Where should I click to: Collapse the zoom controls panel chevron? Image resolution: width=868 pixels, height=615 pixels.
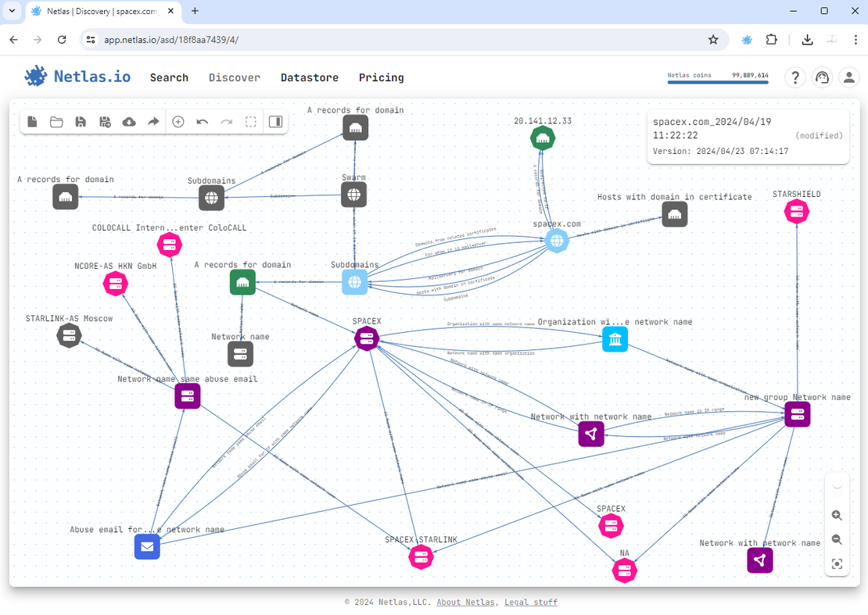[837, 486]
